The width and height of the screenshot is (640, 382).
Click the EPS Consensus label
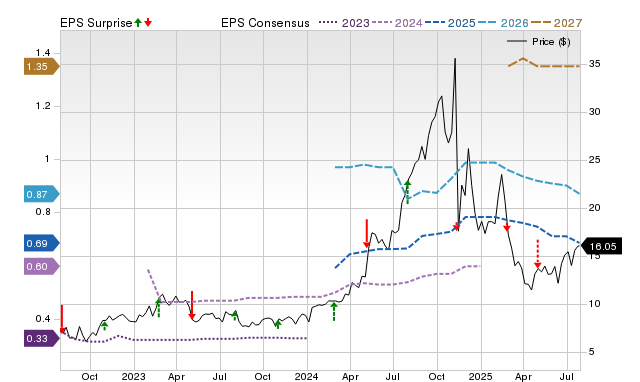tap(265, 23)
